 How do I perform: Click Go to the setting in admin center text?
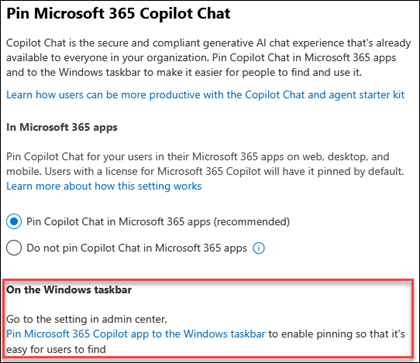point(87,319)
